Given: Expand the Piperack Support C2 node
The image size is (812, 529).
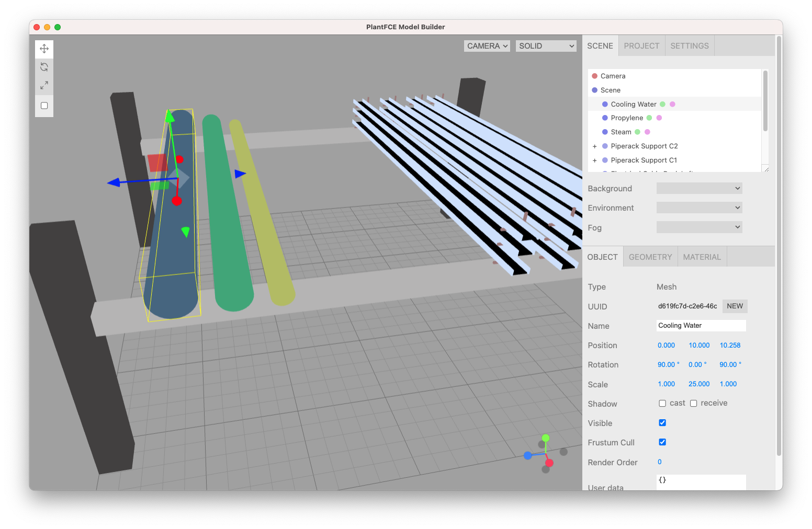Looking at the screenshot, I should tap(594, 146).
